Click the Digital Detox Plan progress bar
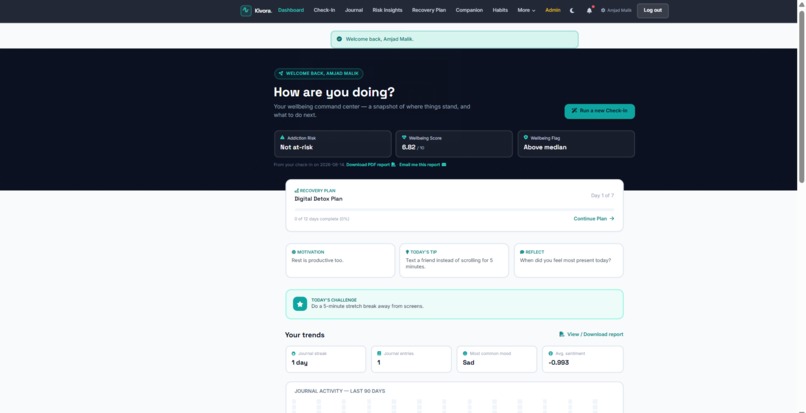Screen dimensions: 806x413 [454, 210]
